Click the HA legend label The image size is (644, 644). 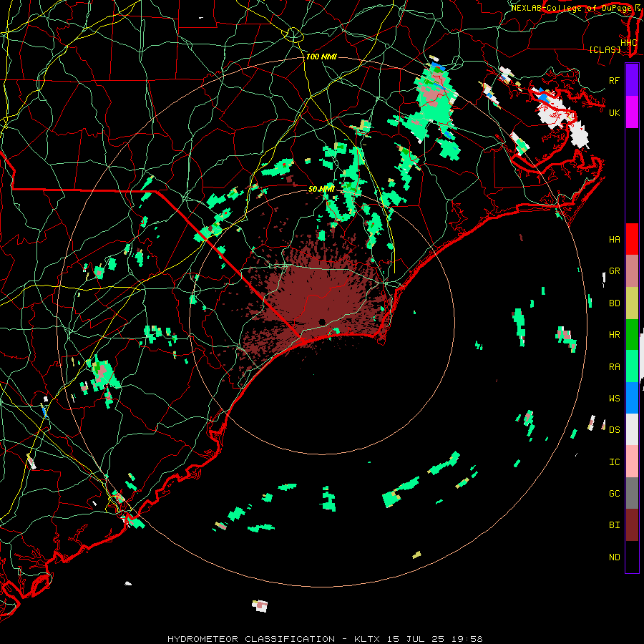[x=614, y=239]
